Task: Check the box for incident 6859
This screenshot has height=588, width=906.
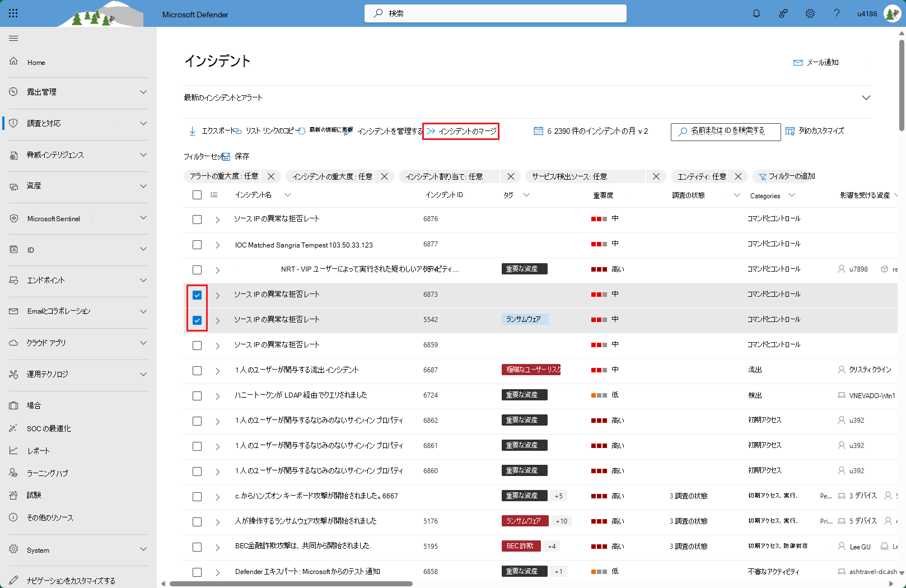Action: point(197,346)
